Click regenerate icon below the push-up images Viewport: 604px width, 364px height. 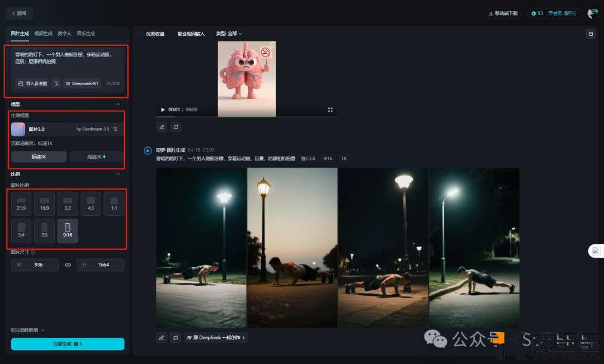coord(176,338)
